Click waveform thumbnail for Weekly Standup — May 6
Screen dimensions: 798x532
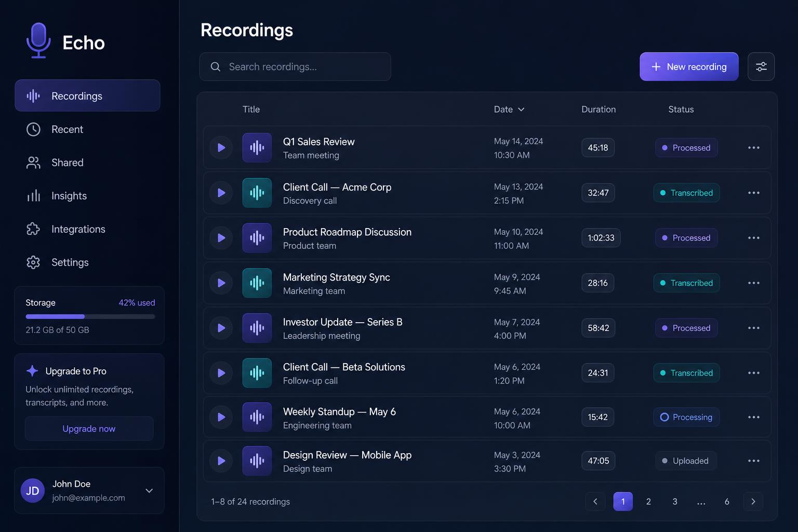click(x=257, y=417)
